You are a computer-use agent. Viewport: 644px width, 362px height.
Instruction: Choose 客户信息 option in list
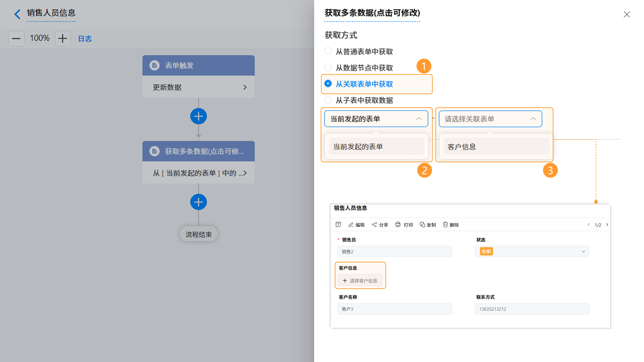496,147
